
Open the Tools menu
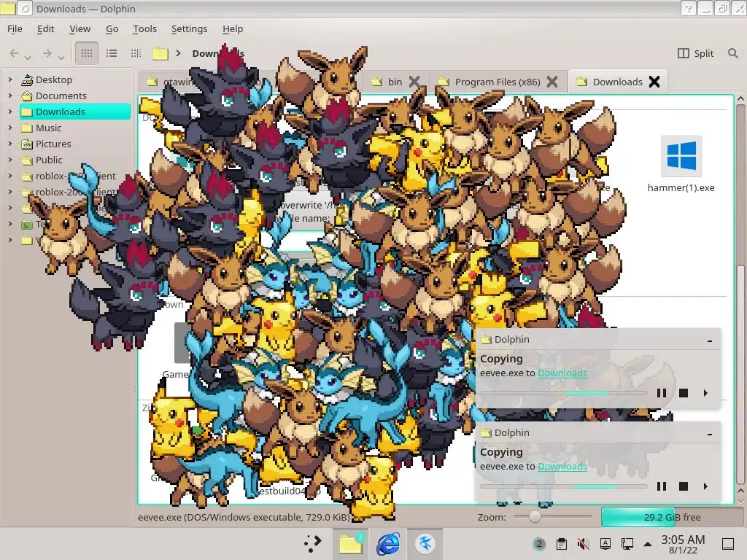click(x=145, y=29)
